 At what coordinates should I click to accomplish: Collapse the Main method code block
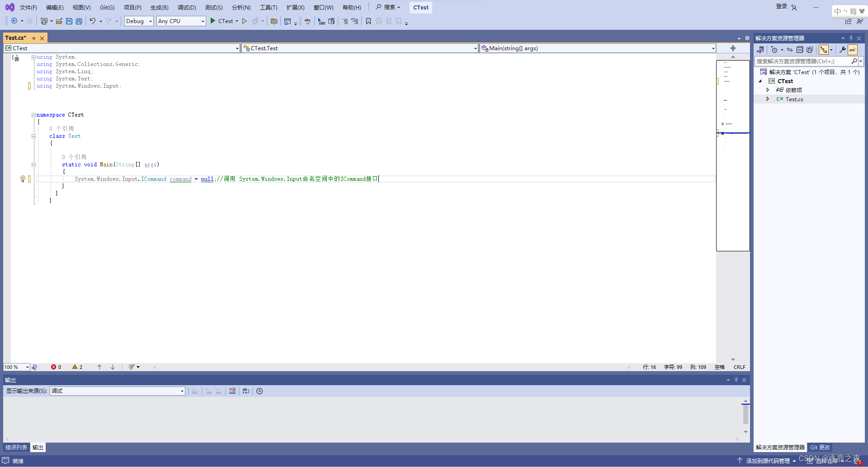click(33, 165)
